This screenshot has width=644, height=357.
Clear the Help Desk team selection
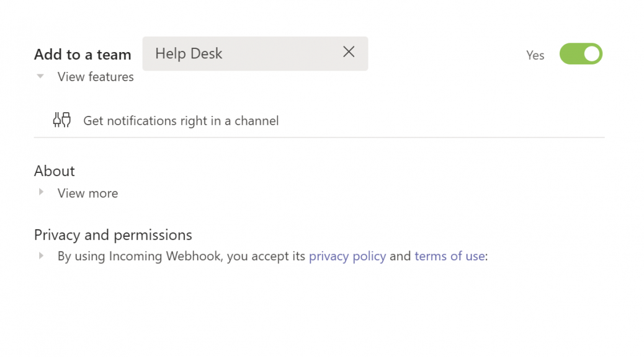[x=349, y=52]
